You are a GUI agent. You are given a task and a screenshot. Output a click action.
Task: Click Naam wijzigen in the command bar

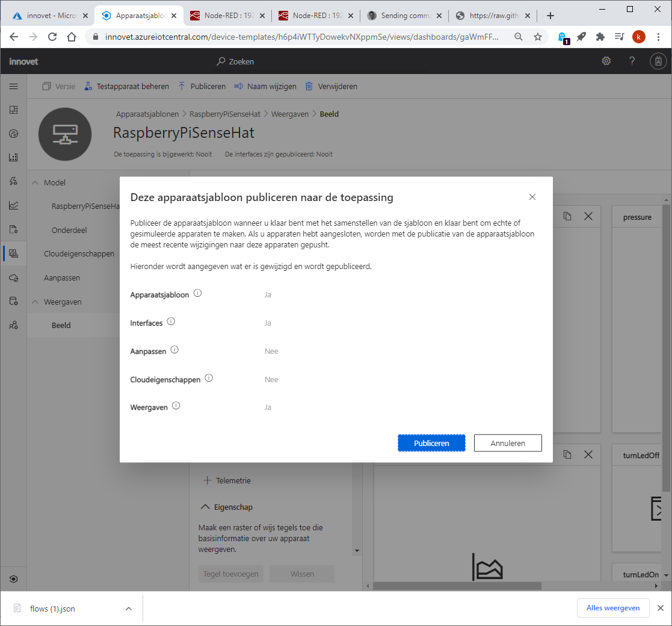[265, 86]
